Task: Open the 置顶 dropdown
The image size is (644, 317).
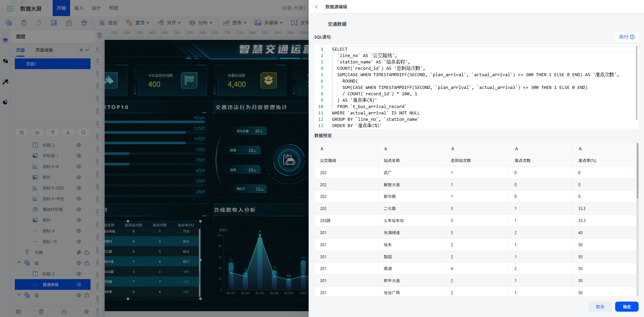Action: click(x=138, y=23)
